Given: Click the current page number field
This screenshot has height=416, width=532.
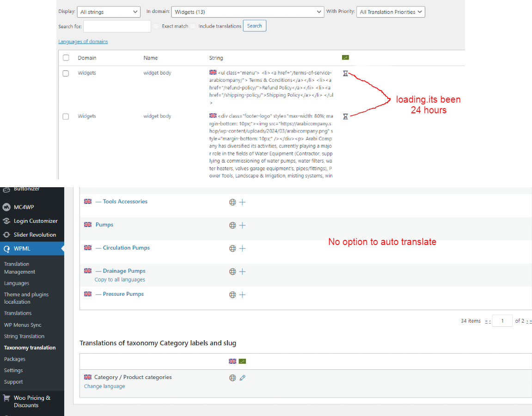Looking at the screenshot, I should (502, 321).
